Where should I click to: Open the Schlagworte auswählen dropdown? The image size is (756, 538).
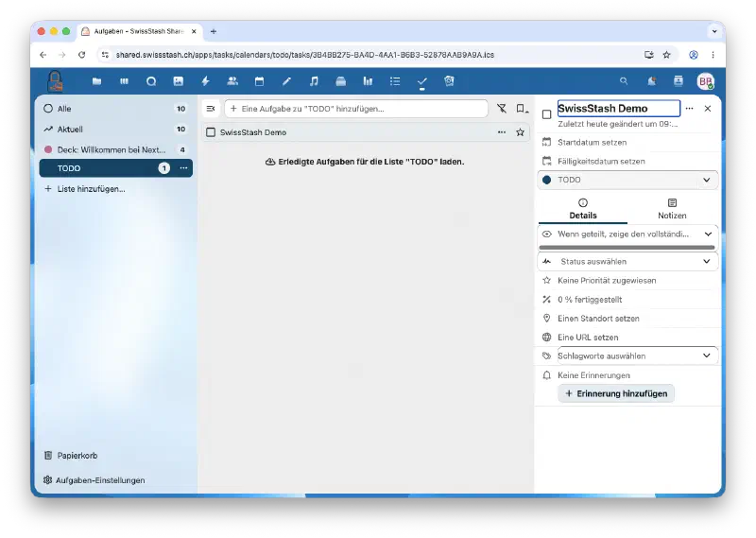click(x=637, y=356)
